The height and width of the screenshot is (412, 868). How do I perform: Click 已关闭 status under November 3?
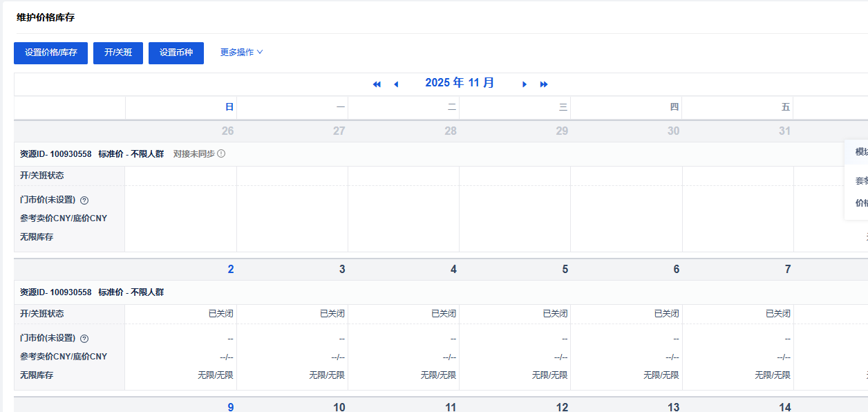[332, 314]
